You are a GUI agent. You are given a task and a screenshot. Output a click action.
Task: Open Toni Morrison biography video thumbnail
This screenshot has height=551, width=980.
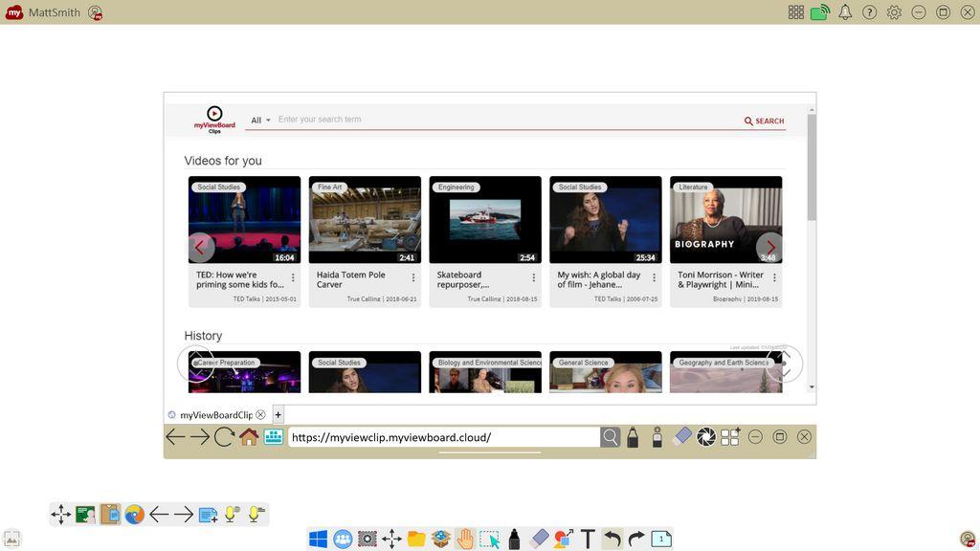pyautogui.click(x=725, y=219)
